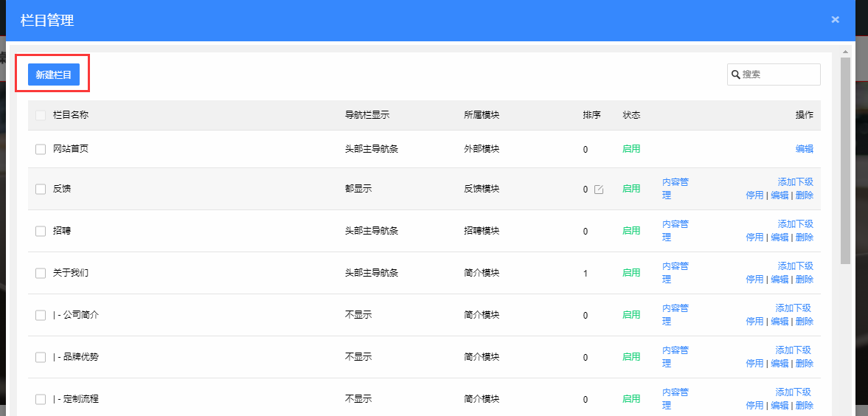
Task: Click the | - 品牌优势 column name
Action: pos(76,357)
